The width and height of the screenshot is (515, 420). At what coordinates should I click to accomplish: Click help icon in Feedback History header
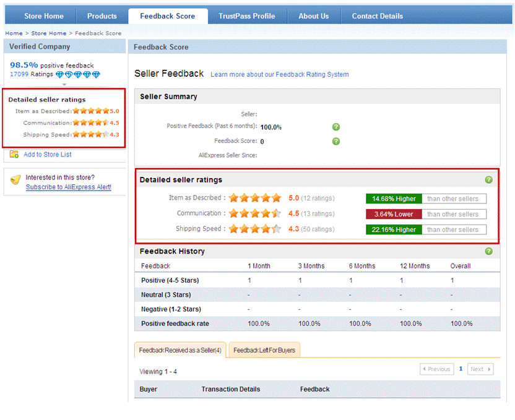point(489,251)
